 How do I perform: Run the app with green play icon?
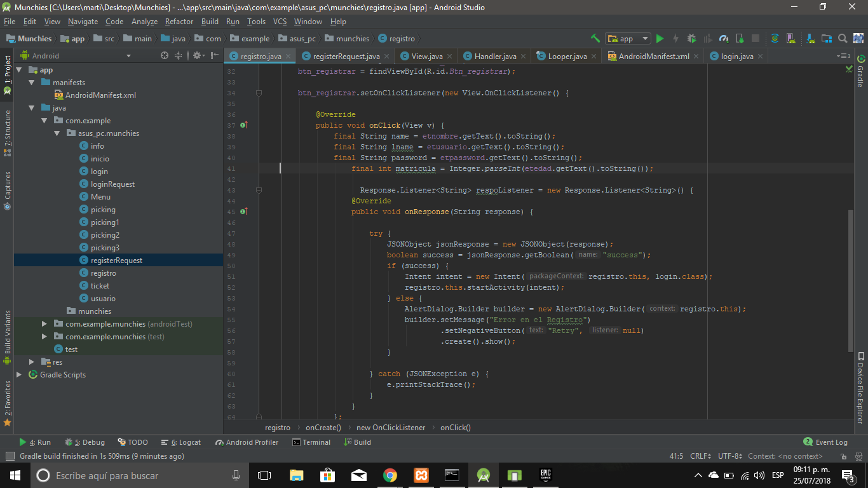coord(660,38)
